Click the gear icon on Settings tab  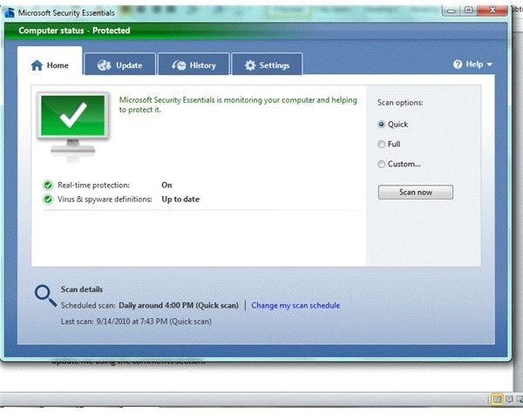click(250, 65)
